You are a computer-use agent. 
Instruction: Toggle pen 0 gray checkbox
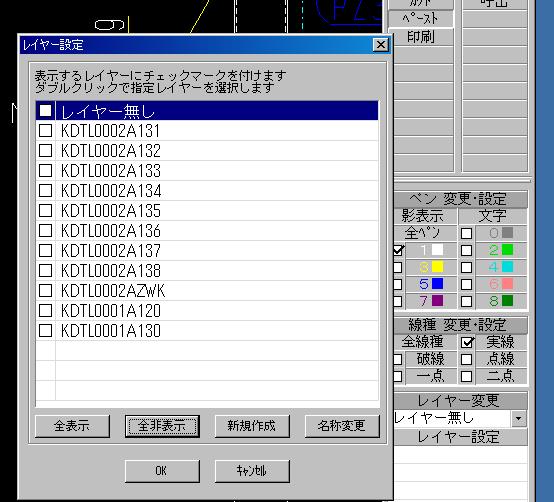[x=466, y=233]
